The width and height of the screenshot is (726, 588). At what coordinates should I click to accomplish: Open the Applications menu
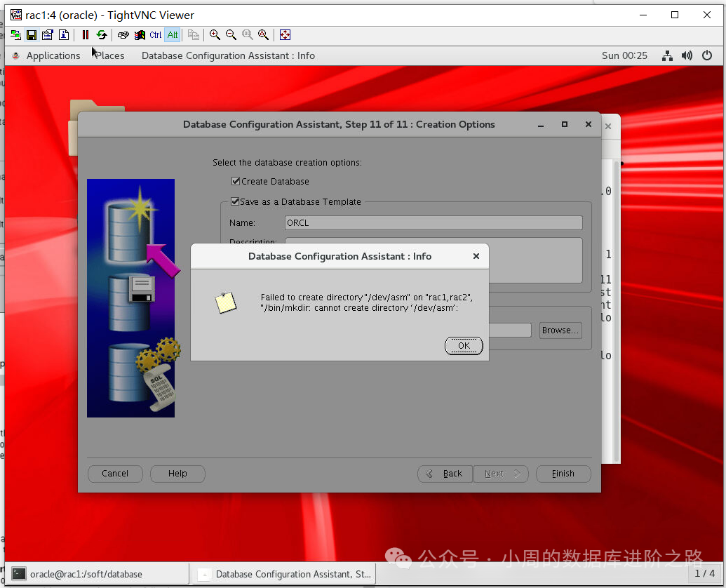[53, 55]
